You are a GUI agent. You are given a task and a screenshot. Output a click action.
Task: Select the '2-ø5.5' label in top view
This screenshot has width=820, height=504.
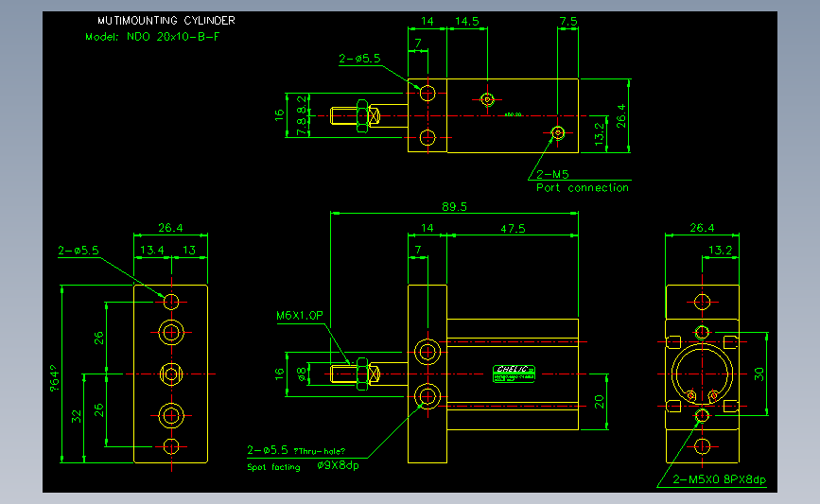(x=359, y=59)
